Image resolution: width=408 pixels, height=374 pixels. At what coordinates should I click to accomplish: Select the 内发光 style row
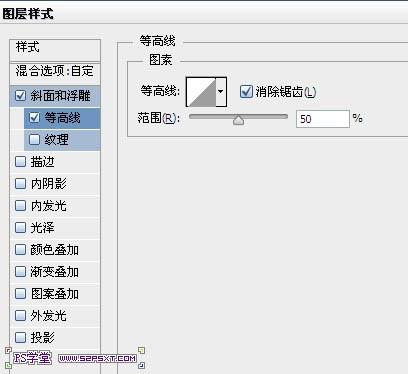(x=55, y=206)
